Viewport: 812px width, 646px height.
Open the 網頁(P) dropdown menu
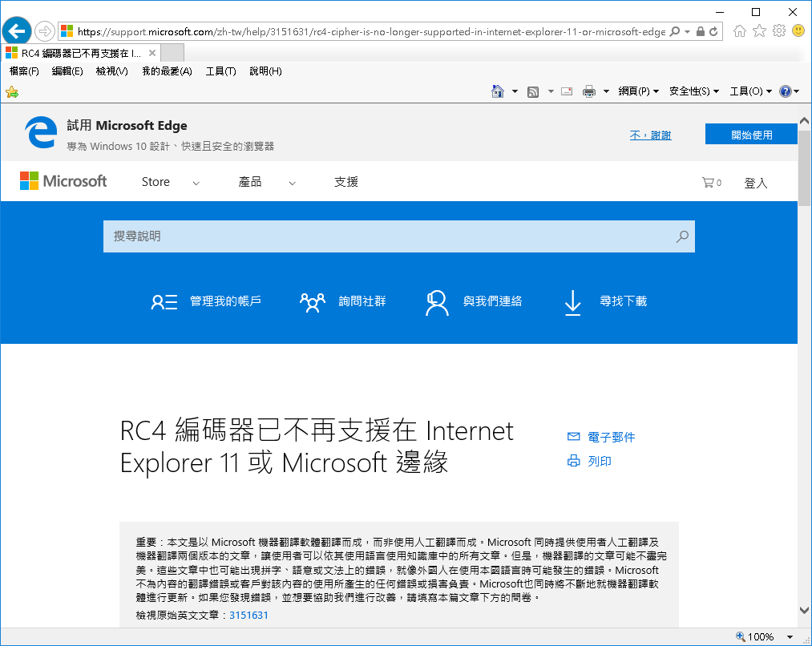[639, 91]
